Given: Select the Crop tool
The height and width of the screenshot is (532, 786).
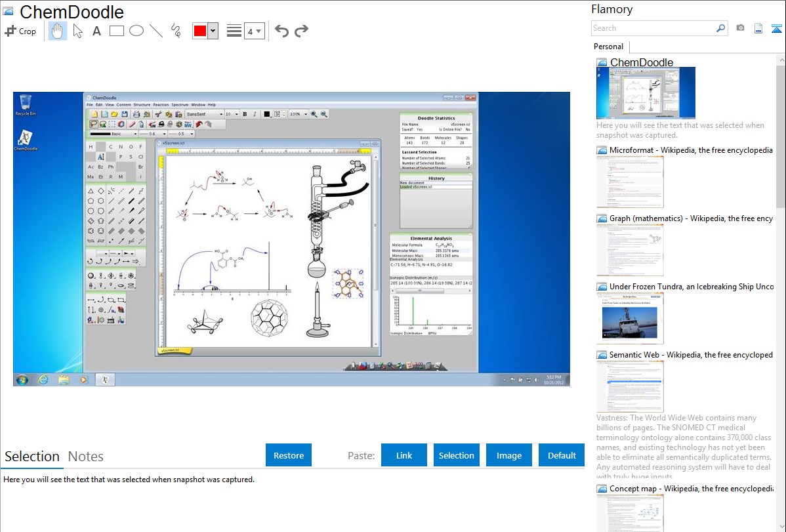Looking at the screenshot, I should point(20,31).
